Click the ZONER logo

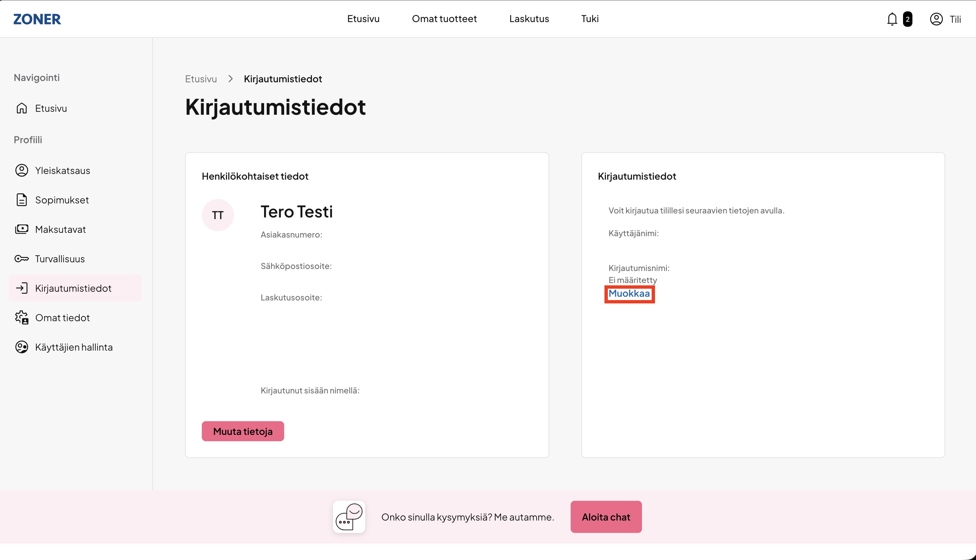(37, 19)
